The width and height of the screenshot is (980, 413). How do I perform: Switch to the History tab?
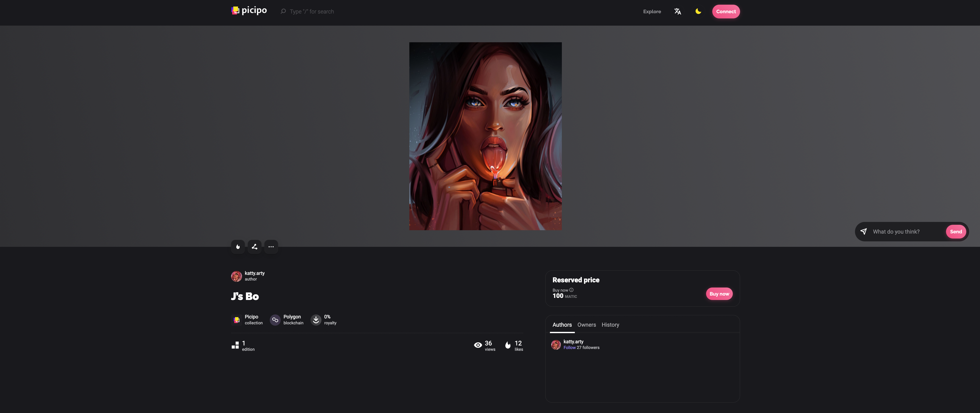click(610, 325)
